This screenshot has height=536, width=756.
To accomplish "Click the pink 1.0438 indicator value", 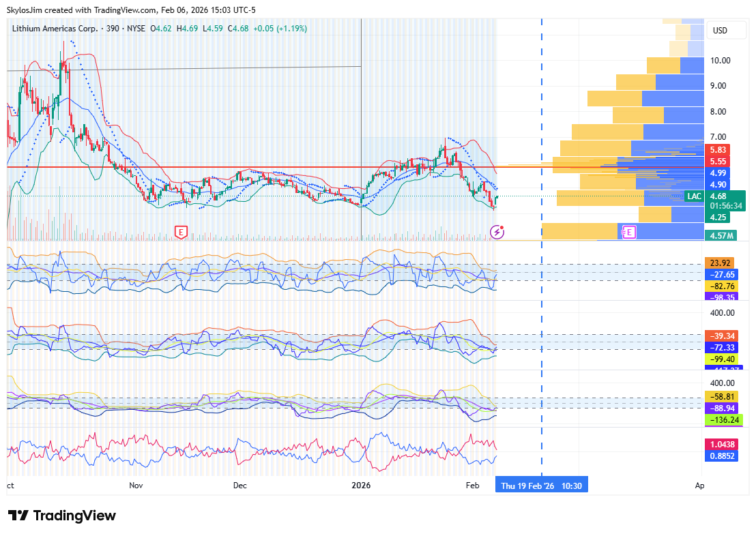I will click(x=722, y=444).
